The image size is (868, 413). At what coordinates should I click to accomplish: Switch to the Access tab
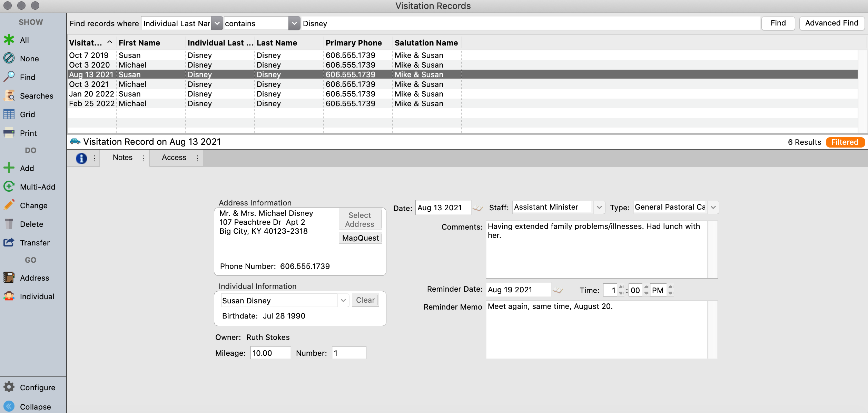click(174, 158)
